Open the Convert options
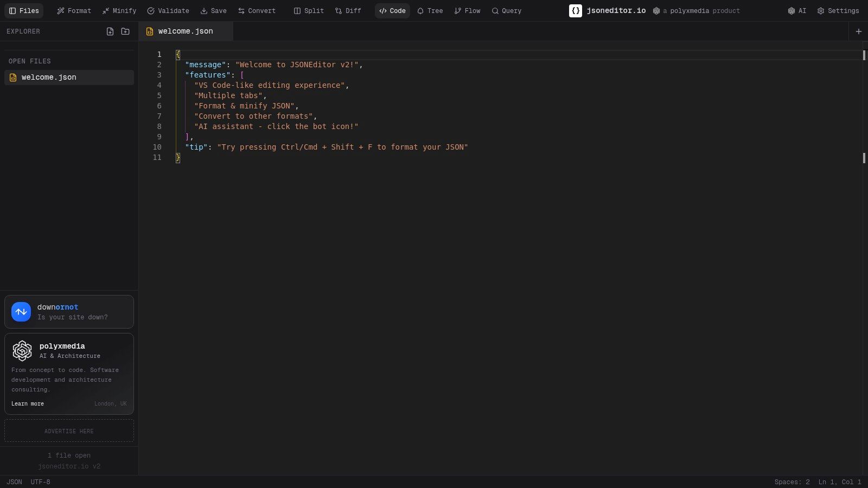This screenshot has width=868, height=488. pos(257,11)
